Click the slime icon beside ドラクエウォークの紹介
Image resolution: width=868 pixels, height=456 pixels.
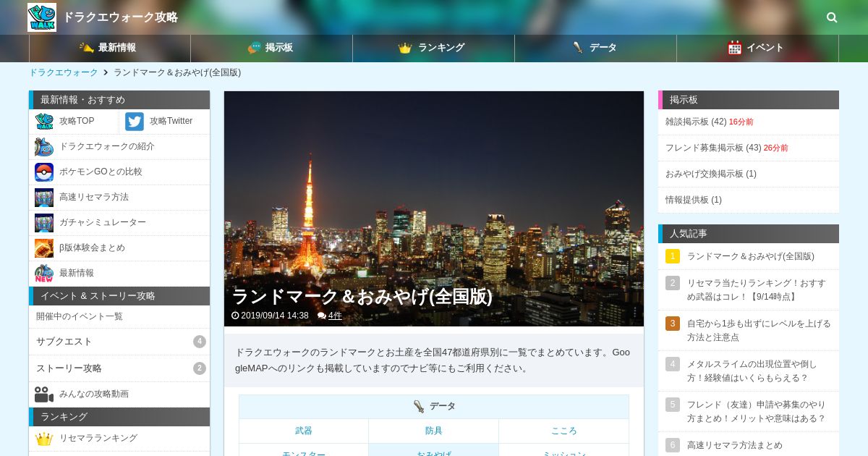pos(44,147)
